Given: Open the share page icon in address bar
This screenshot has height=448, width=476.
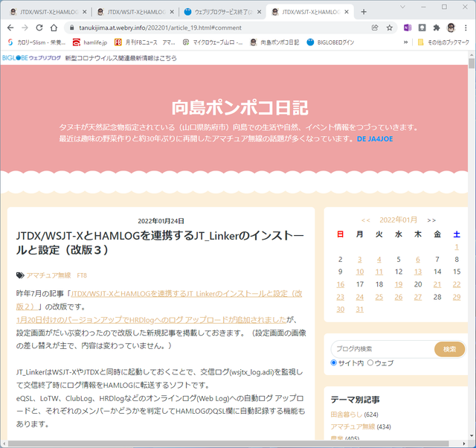Looking at the screenshot, I should pyautogui.click(x=375, y=28).
